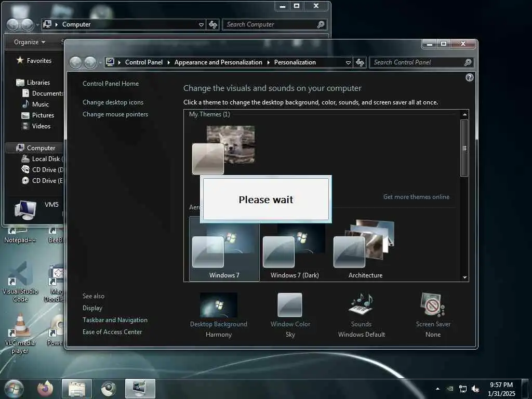The height and width of the screenshot is (399, 532).
Task: Click the network tray icon
Action: click(x=463, y=389)
